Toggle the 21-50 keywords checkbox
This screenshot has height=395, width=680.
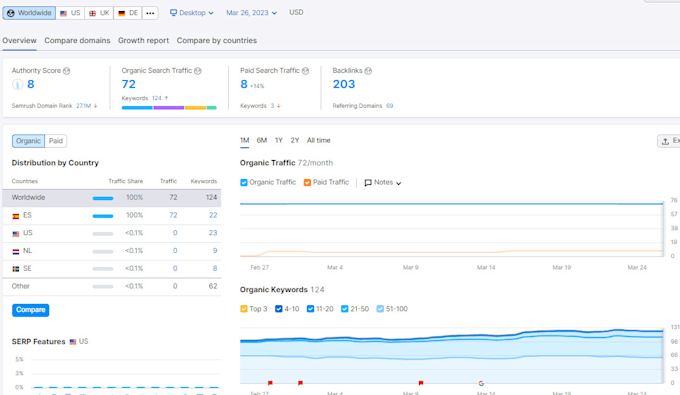tap(345, 309)
